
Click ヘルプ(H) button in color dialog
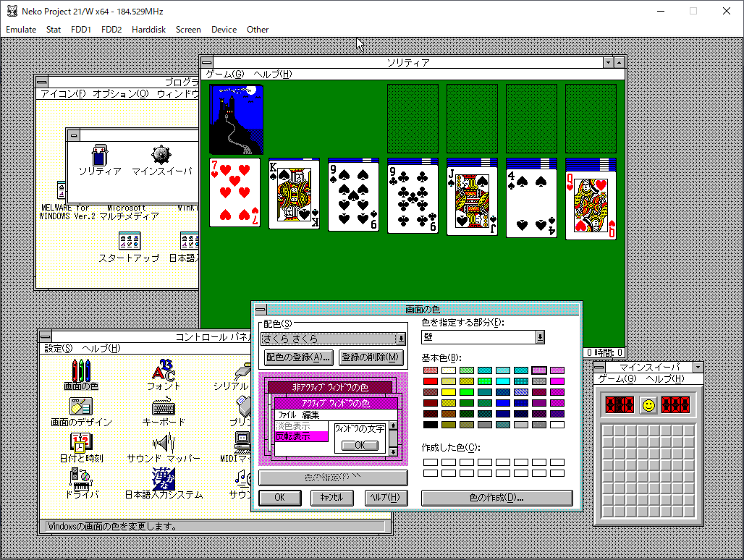pyautogui.click(x=386, y=497)
